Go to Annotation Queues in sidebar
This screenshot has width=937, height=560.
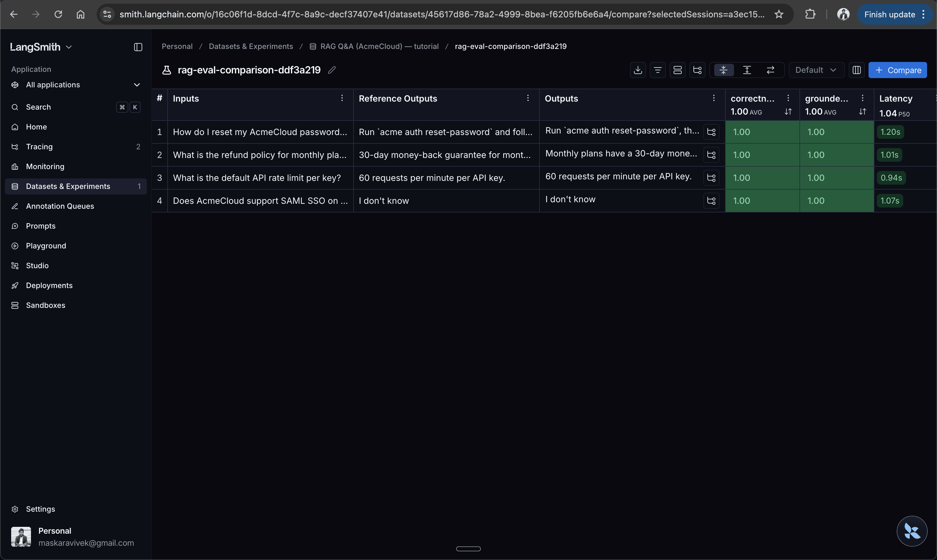click(x=60, y=206)
